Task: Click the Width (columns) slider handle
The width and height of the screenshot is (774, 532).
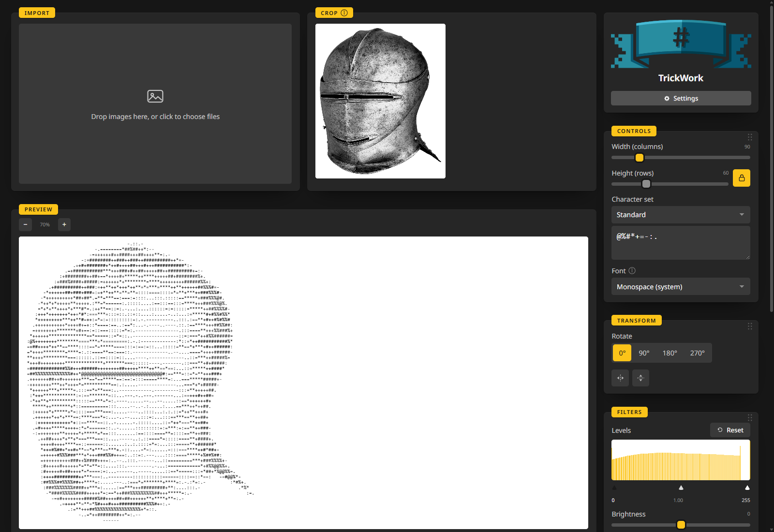Action: (x=639, y=158)
